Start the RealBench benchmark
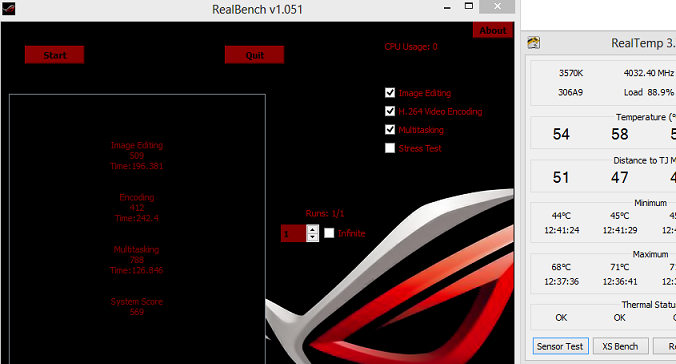This screenshot has height=364, width=676. coord(54,55)
